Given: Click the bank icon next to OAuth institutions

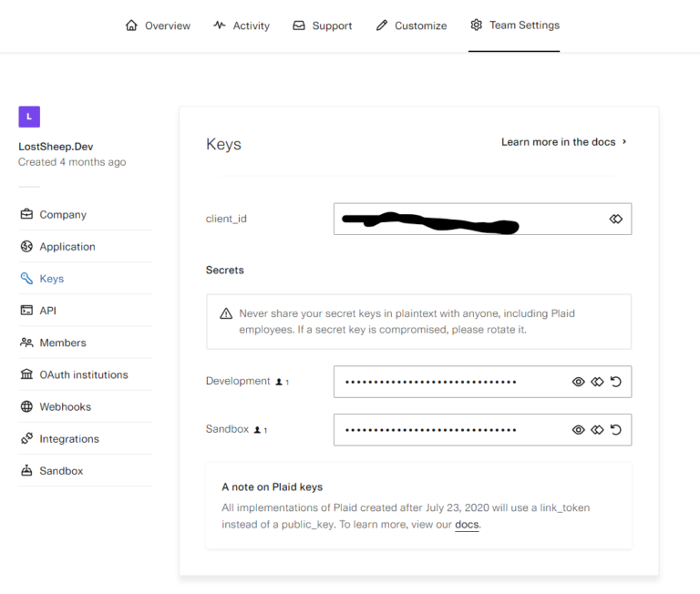Looking at the screenshot, I should [x=26, y=374].
